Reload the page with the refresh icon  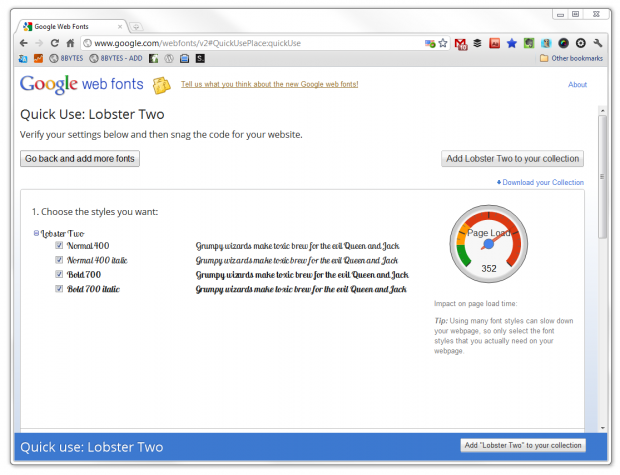tap(55, 43)
